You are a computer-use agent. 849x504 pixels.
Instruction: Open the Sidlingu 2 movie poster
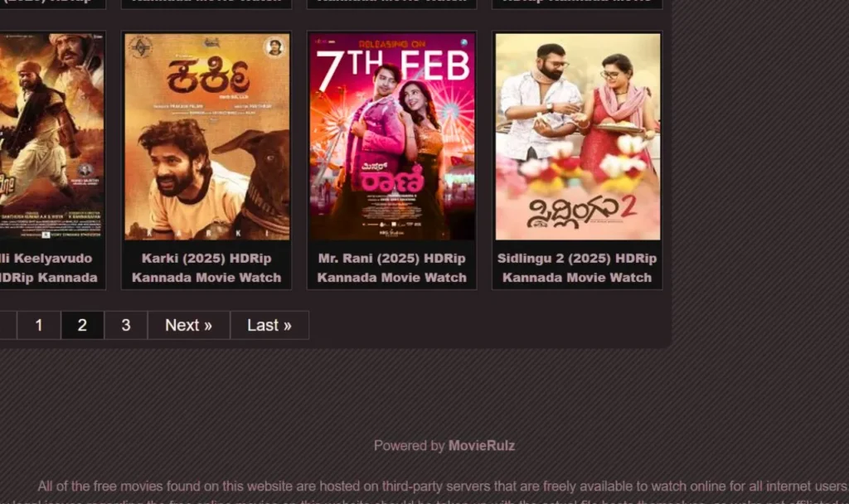578,137
